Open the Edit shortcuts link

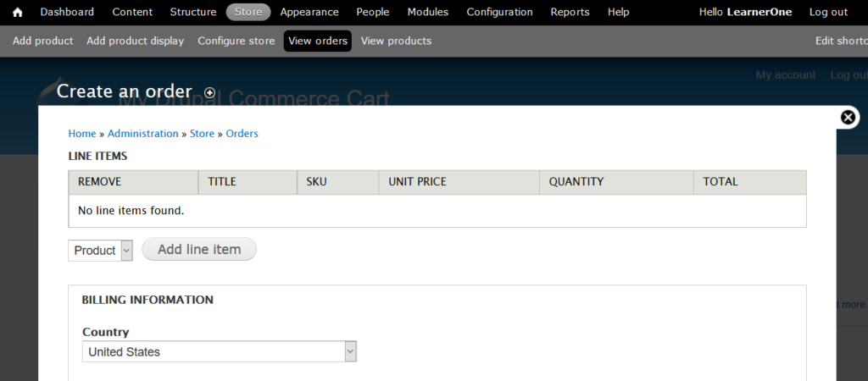(x=842, y=41)
